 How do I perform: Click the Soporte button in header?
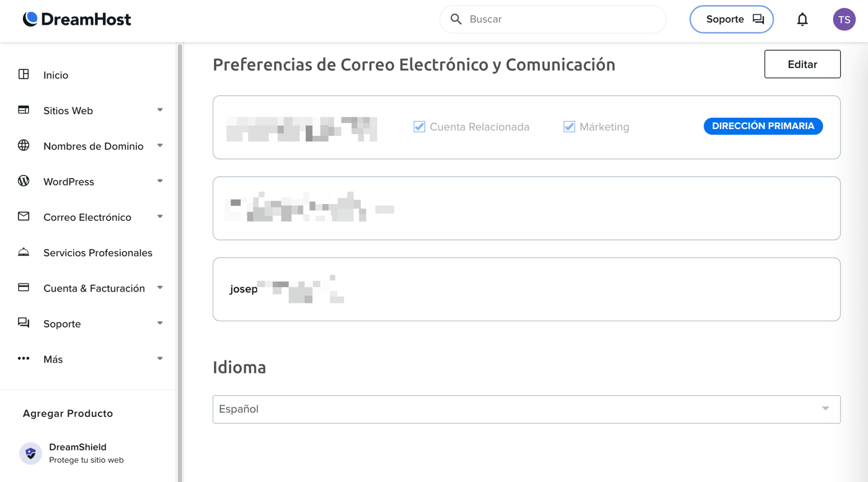pos(732,19)
